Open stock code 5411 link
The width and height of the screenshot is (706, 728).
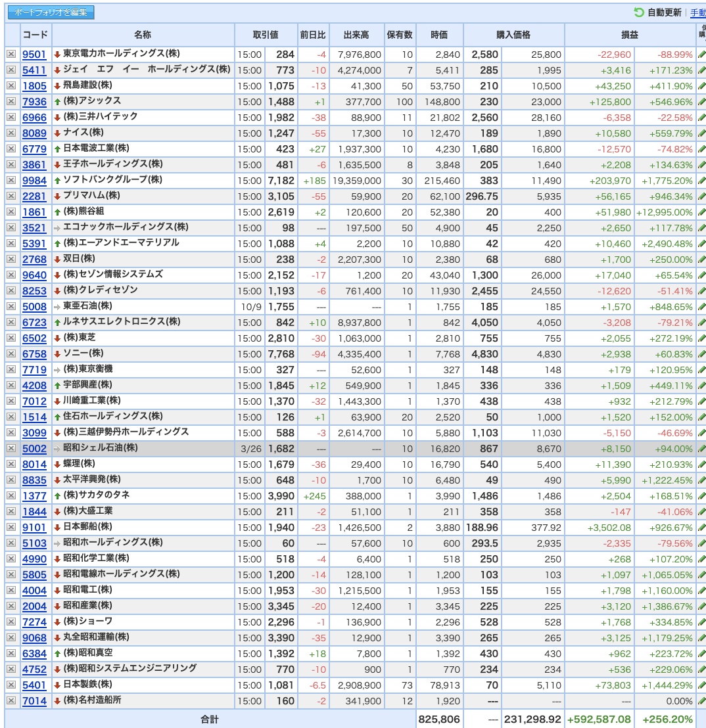34,70
